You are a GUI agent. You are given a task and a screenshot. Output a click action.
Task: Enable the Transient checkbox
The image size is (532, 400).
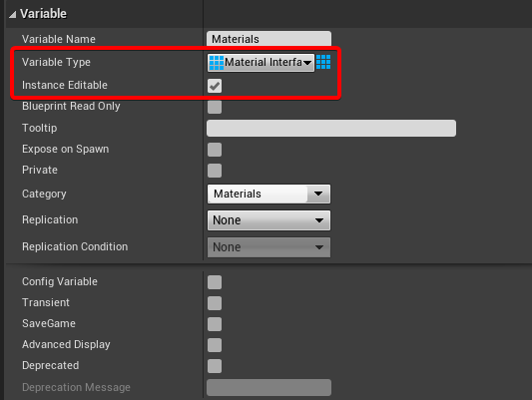coord(215,303)
